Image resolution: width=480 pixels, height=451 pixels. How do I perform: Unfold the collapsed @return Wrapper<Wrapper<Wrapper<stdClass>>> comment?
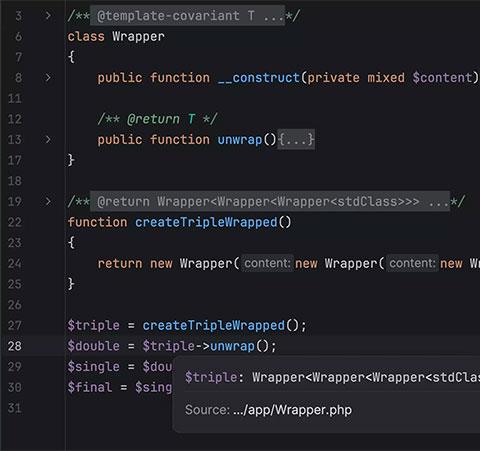270,201
